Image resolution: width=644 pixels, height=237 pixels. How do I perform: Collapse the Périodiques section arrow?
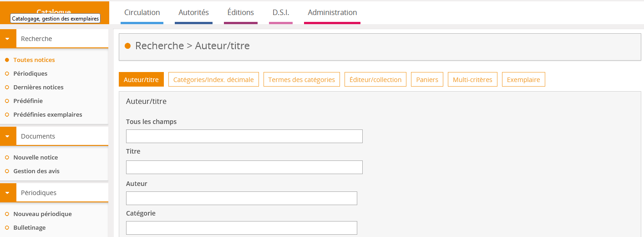point(8,193)
